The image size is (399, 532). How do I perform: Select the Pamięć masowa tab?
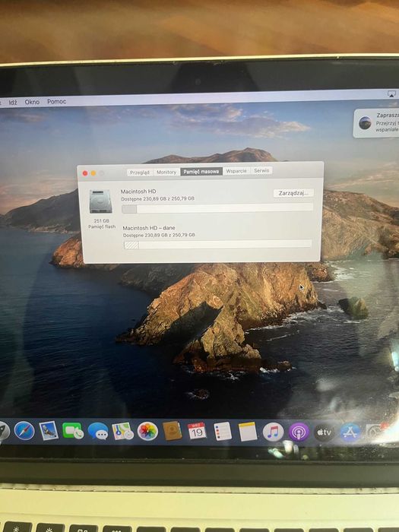click(201, 171)
